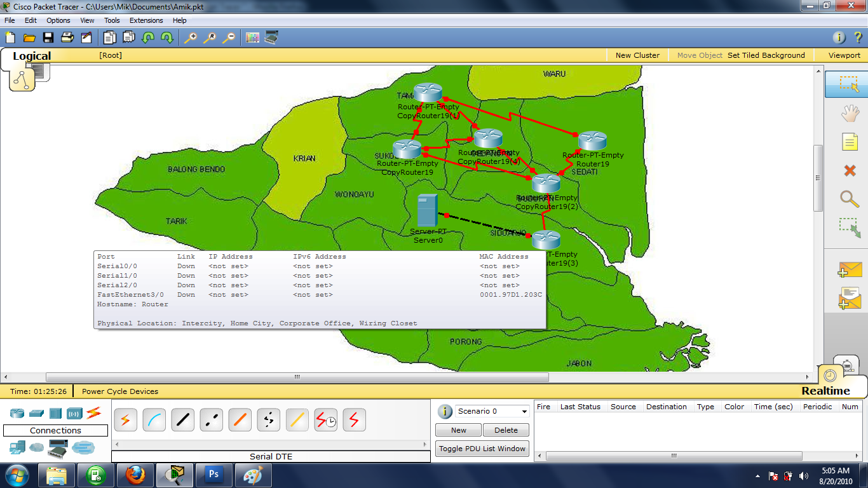Open the Custom Devices Dialog icon
This screenshot has height=488, width=868.
tap(271, 37)
